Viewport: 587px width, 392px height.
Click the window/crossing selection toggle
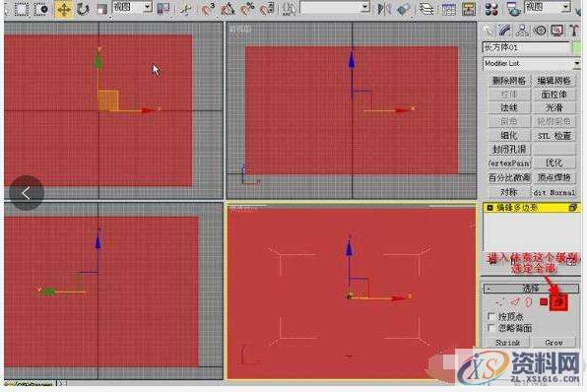pyautogui.click(x=40, y=9)
